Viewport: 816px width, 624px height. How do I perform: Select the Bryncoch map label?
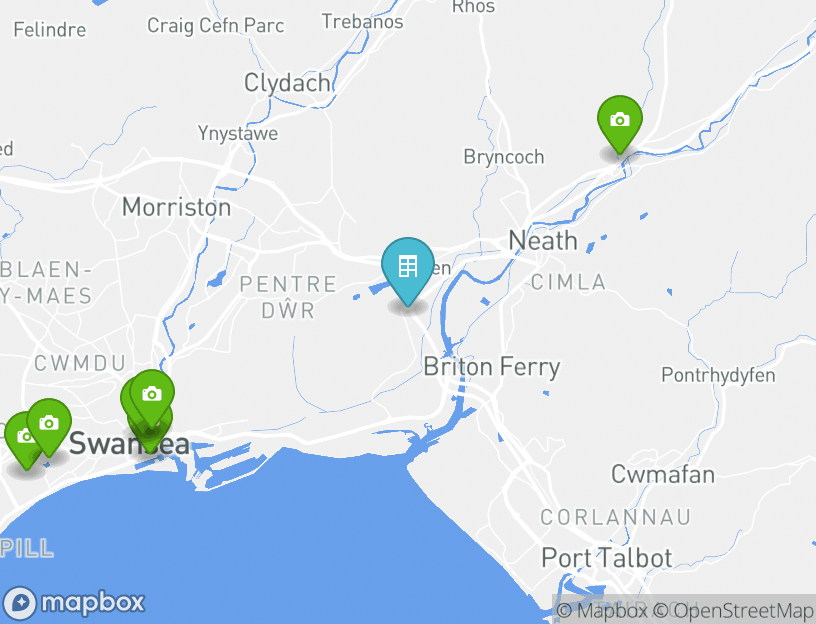(x=504, y=157)
